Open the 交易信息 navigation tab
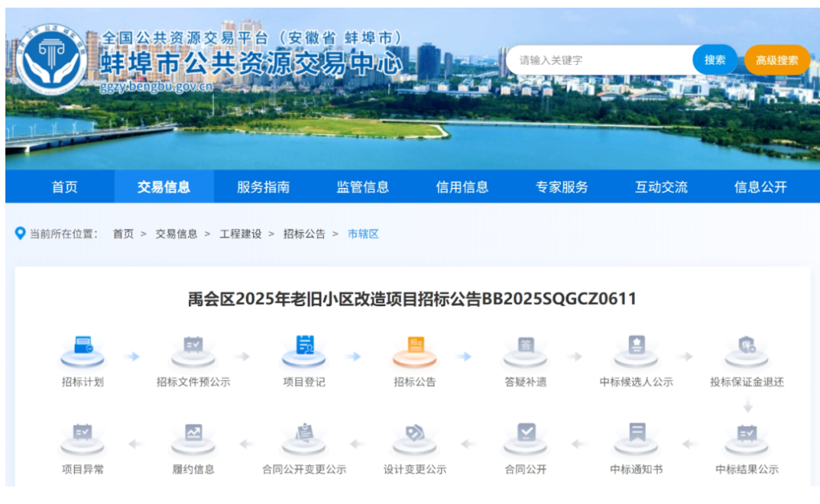The image size is (820, 504). click(164, 186)
